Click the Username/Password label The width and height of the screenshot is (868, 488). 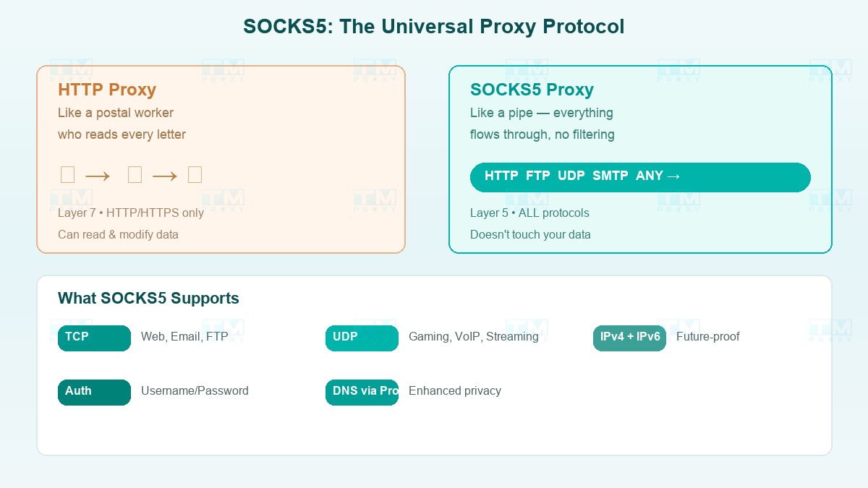(x=195, y=391)
